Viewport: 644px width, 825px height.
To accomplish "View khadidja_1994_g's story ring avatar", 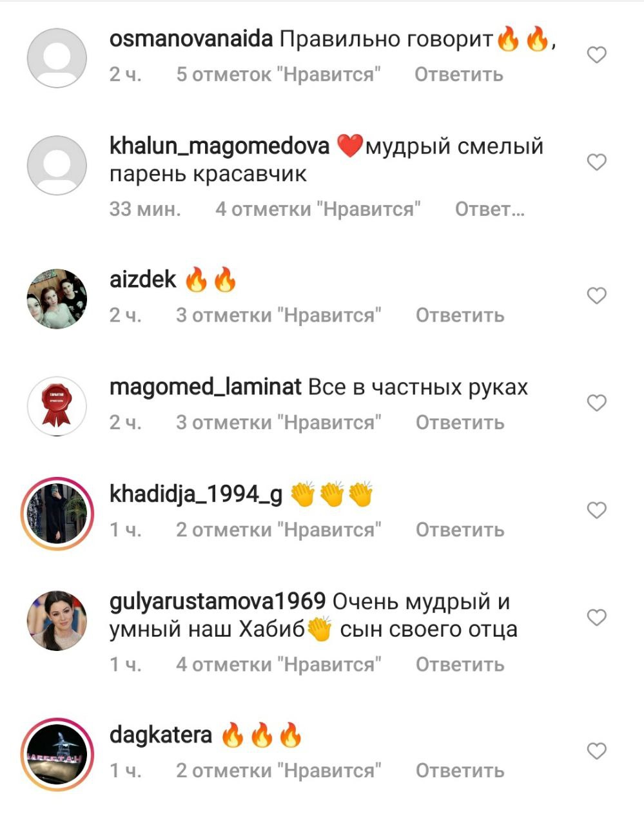I will point(57,514).
